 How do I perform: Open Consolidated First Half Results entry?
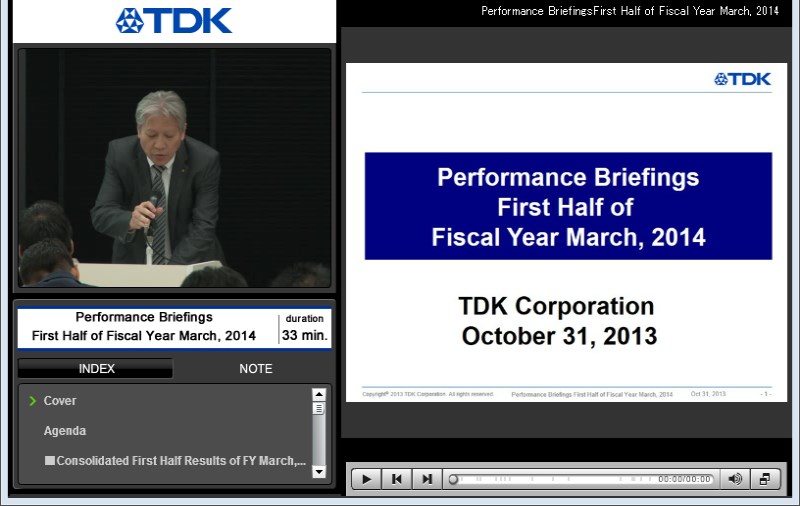coord(176,461)
